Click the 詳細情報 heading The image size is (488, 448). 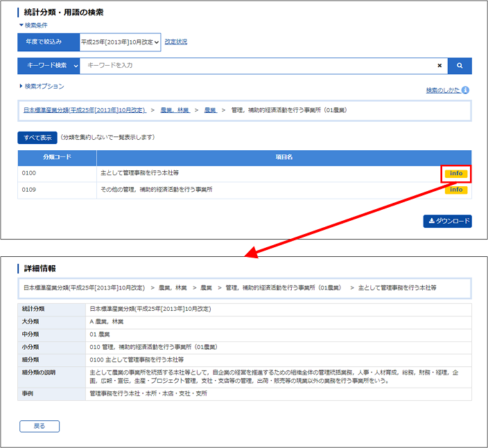tap(40, 269)
